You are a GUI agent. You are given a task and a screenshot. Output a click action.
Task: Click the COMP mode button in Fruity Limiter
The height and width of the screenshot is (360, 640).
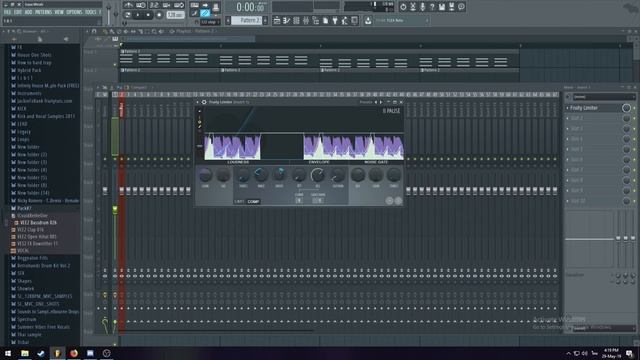(x=253, y=202)
